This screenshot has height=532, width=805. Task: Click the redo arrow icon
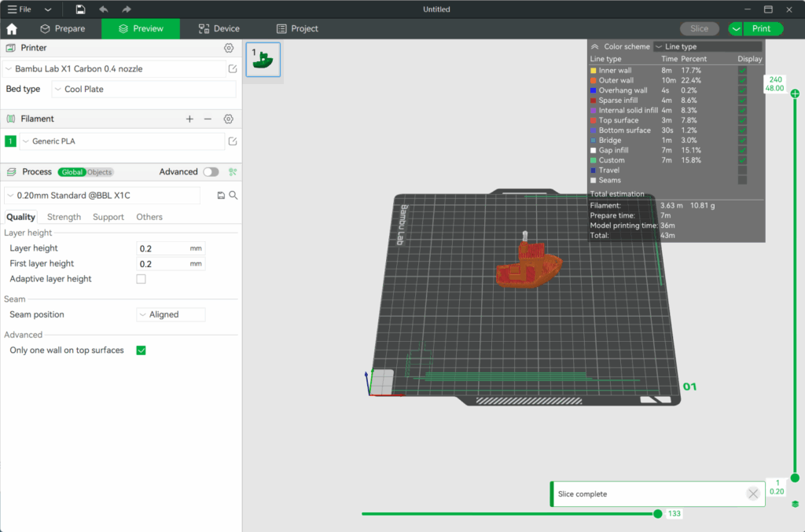point(126,9)
